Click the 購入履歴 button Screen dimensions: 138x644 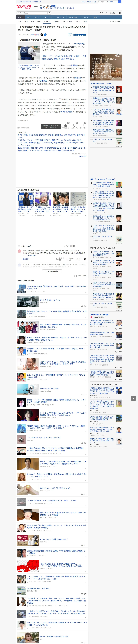coord(112,13)
